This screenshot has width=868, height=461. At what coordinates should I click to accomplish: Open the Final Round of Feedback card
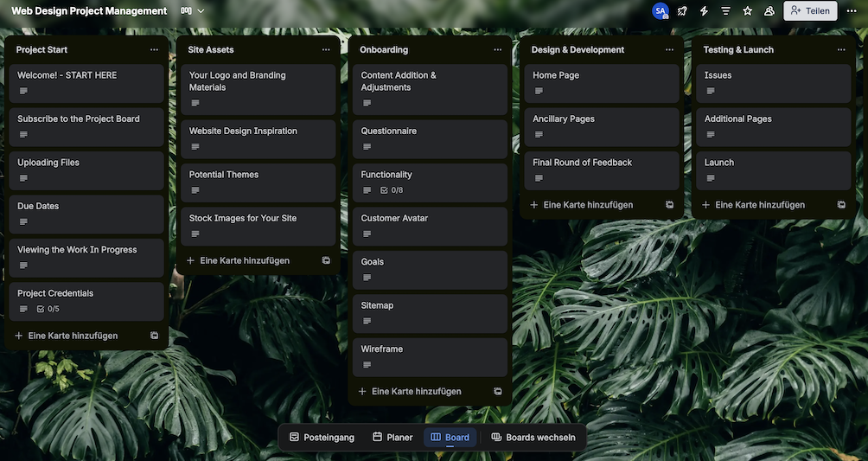602,170
